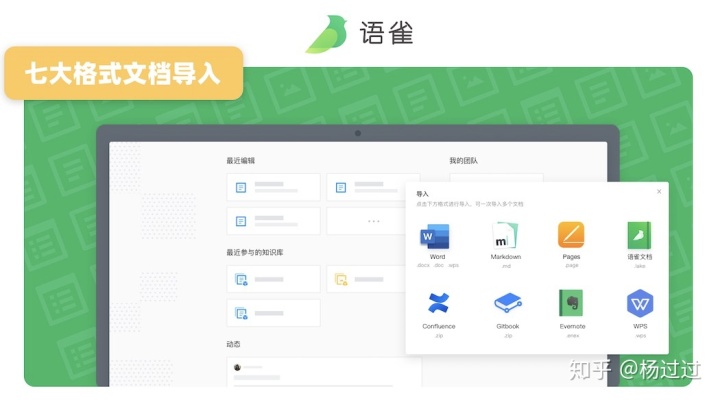Close the 导入 dialog
Image resolution: width=720 pixels, height=400 pixels.
click(x=659, y=192)
